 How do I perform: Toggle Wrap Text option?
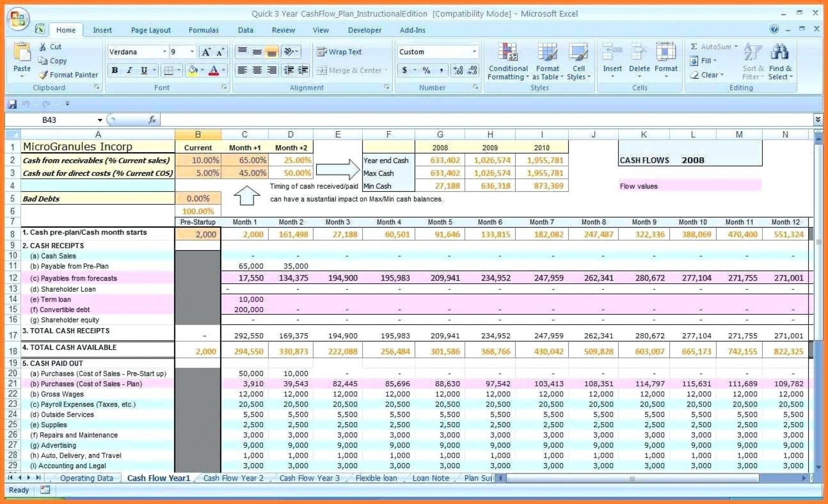click(x=339, y=52)
